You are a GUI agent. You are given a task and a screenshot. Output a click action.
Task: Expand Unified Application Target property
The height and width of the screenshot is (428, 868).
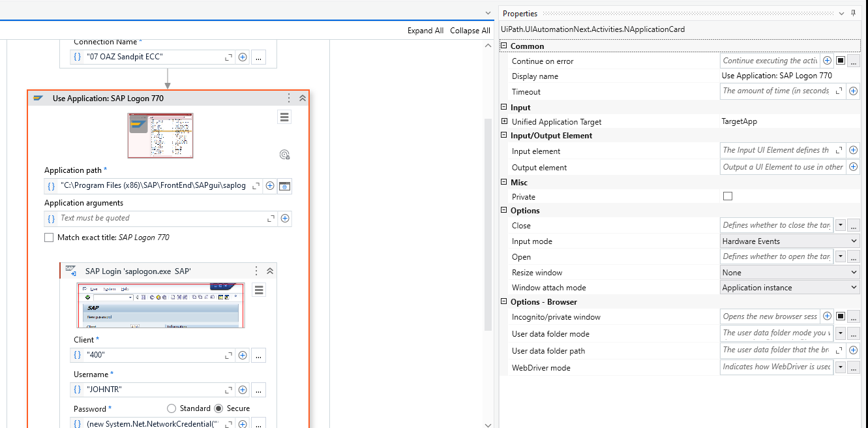[x=504, y=121]
